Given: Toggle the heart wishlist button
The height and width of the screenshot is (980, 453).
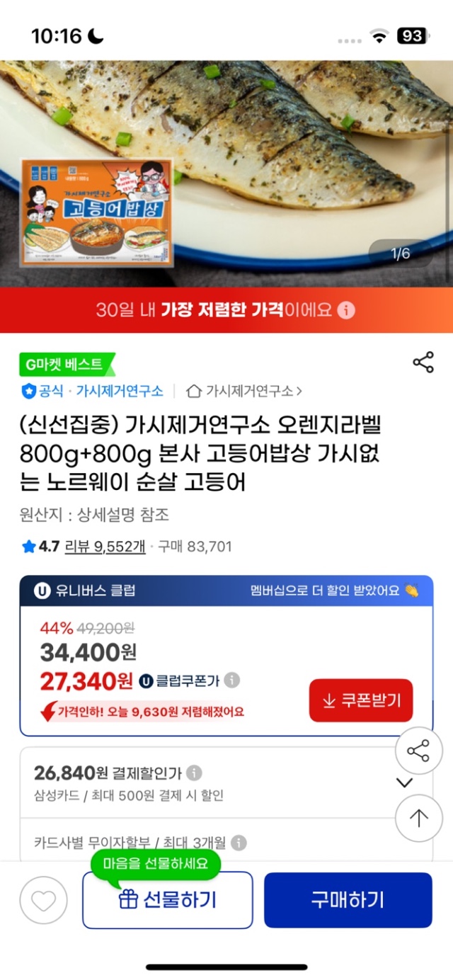Looking at the screenshot, I should tap(43, 901).
